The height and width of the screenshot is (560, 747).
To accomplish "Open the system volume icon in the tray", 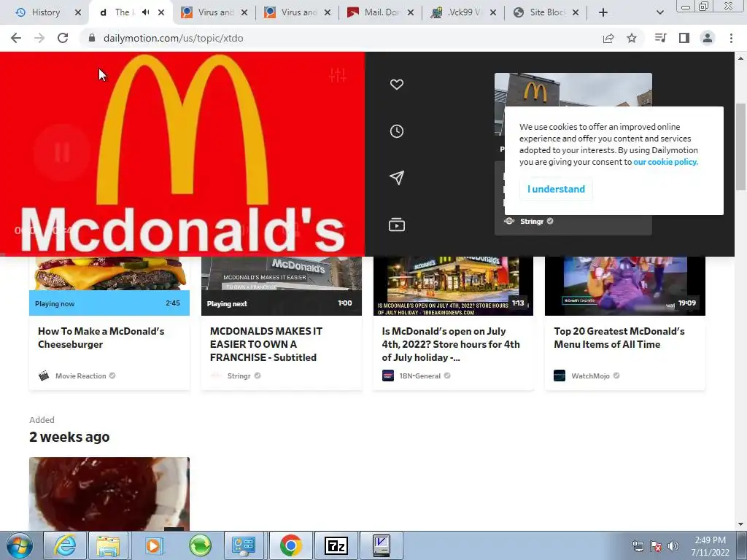I will pos(673,546).
